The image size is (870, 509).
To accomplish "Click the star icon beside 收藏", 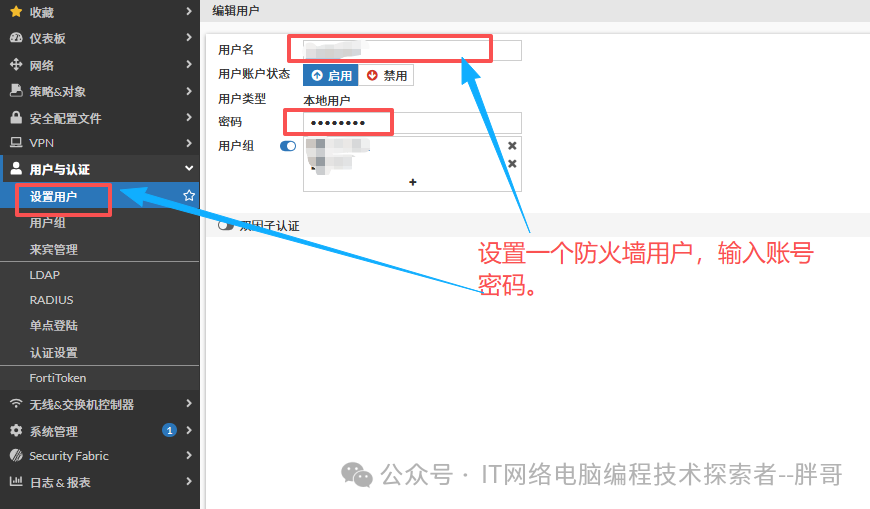I will point(16,11).
